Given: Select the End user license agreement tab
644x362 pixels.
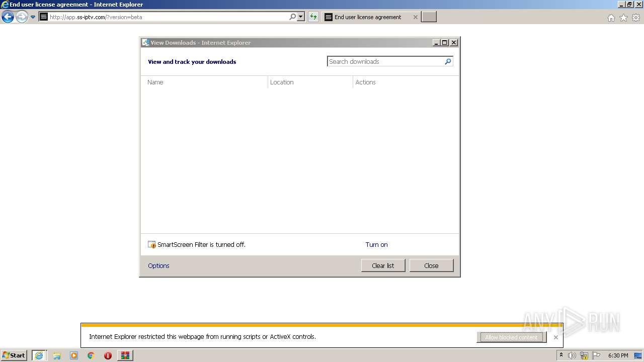Looking at the screenshot, I should pos(368,17).
